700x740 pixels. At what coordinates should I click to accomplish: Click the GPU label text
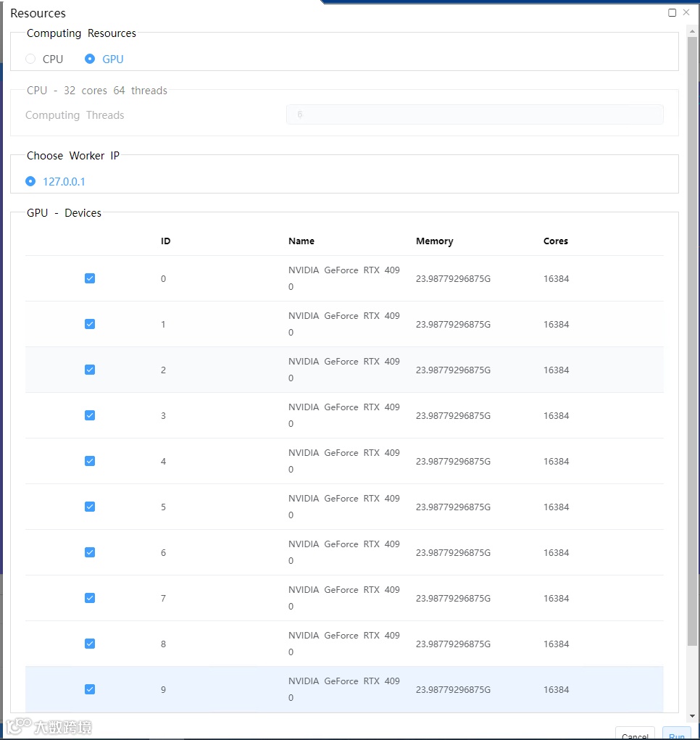[113, 59]
